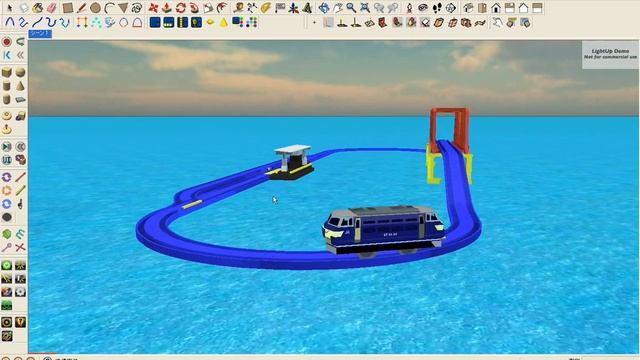Select the arrow Select tool

9,8
